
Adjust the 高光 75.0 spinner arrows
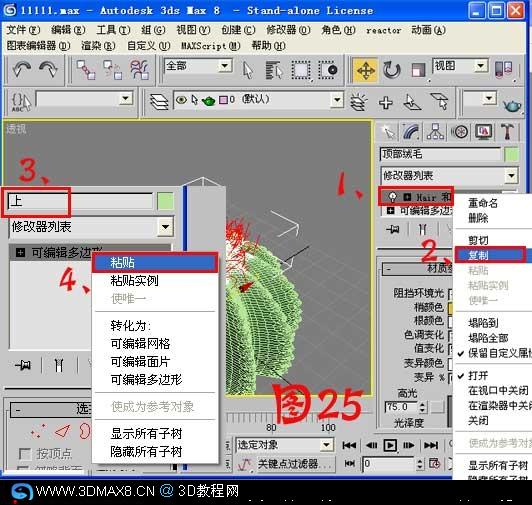click(x=422, y=407)
